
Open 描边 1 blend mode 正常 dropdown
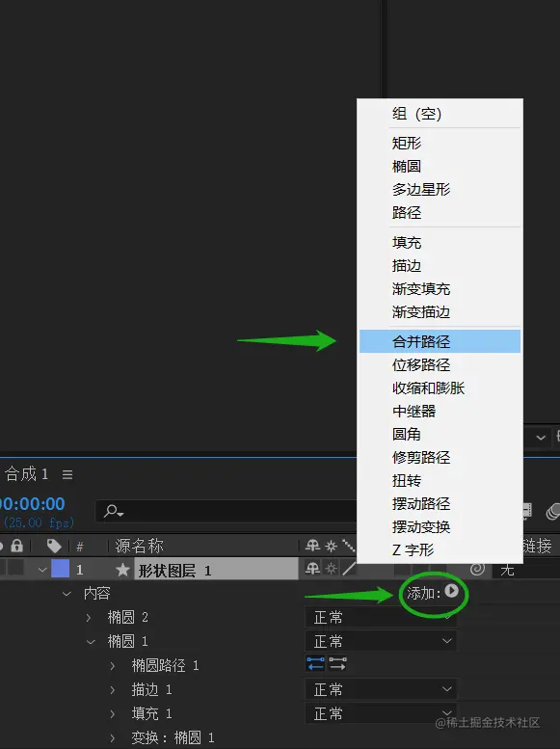(x=381, y=689)
